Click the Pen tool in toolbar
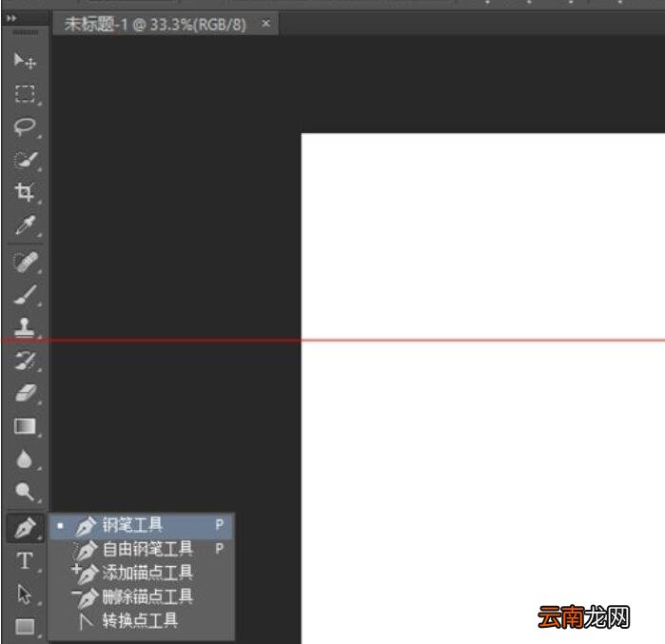This screenshot has height=644, width=665. pos(25,528)
